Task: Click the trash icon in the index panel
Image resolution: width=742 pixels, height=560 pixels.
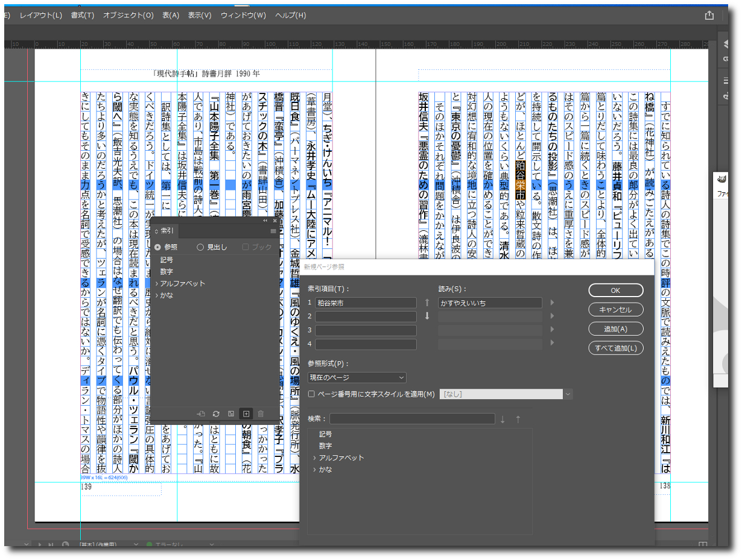Action: tap(261, 414)
